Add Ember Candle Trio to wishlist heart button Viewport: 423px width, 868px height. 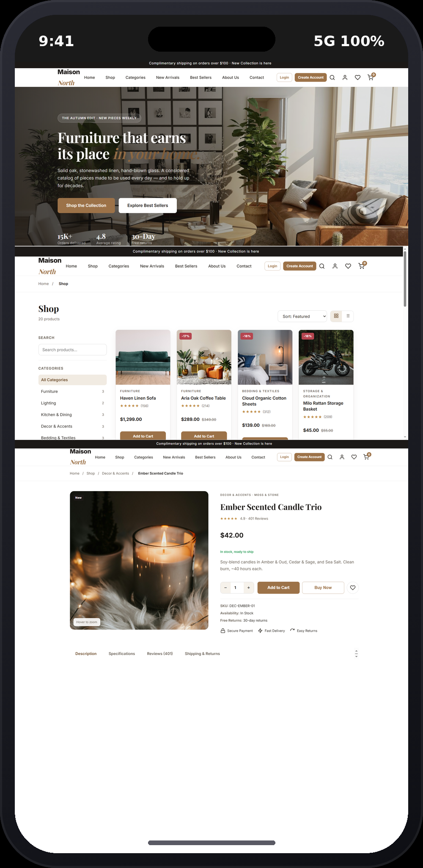click(353, 588)
